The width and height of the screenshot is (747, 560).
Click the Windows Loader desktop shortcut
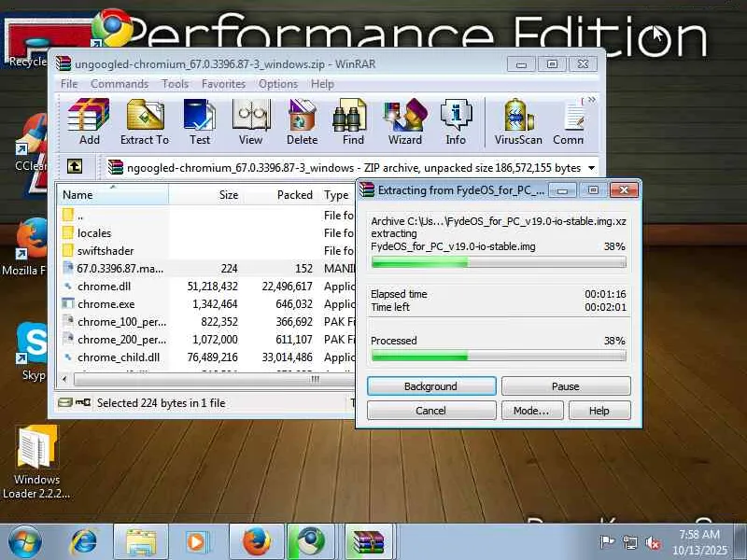pos(36,461)
